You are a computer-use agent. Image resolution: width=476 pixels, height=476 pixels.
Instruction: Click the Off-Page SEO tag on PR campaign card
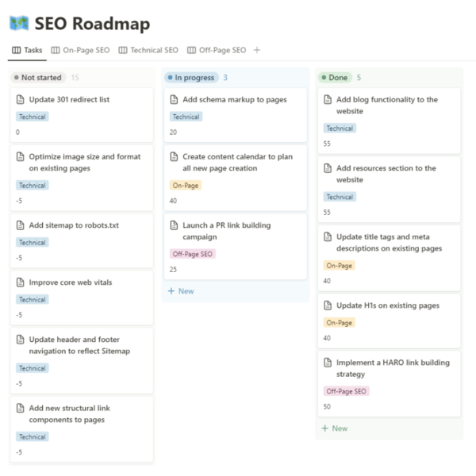(x=193, y=254)
